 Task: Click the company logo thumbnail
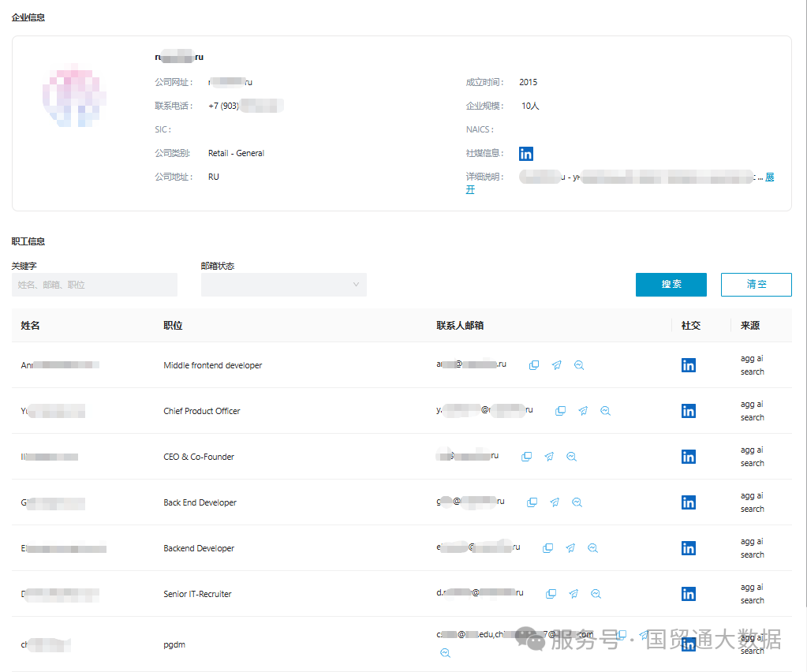pyautogui.click(x=74, y=95)
